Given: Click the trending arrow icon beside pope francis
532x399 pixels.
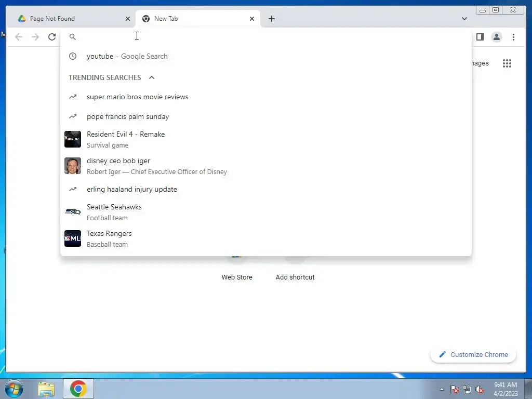Looking at the screenshot, I should coord(73,116).
